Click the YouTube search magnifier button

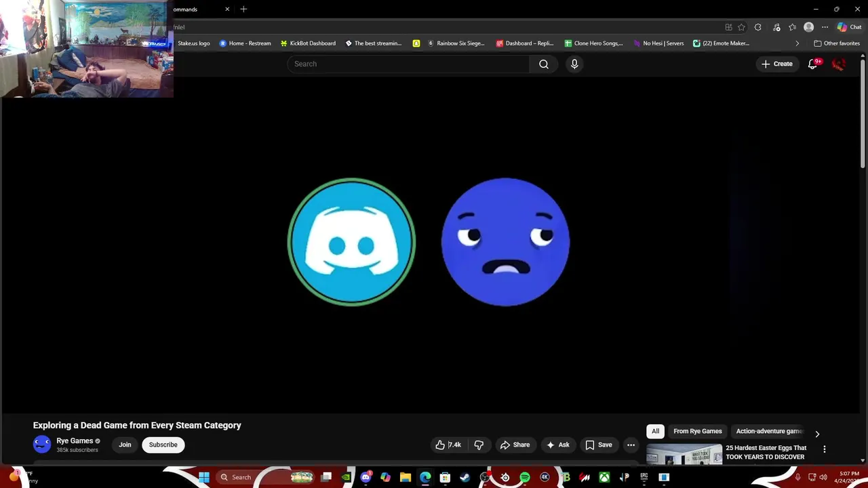point(543,64)
